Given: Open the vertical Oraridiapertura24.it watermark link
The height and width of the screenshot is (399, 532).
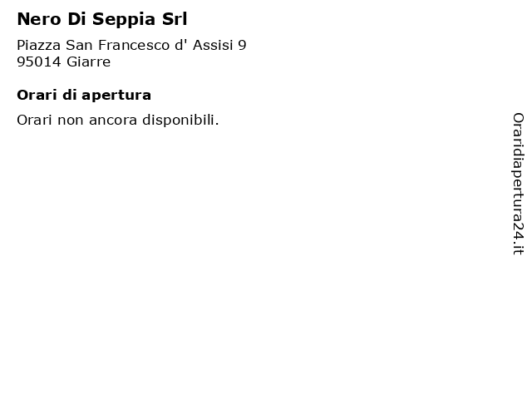Looking at the screenshot, I should point(518,184).
